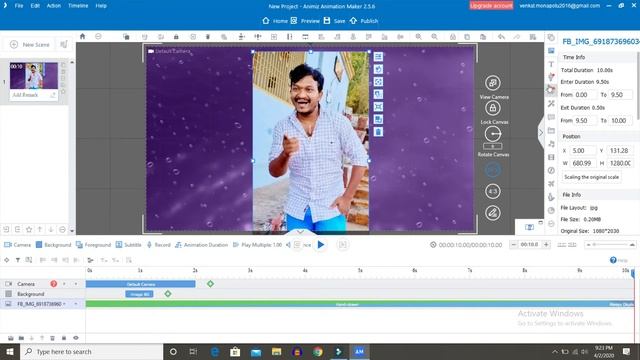Click the Background timeline button

click(x=53, y=245)
